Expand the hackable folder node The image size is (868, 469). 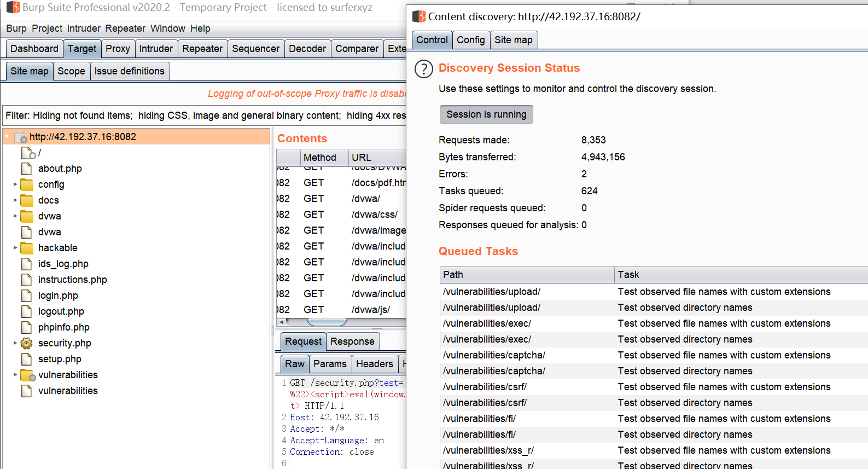(15, 248)
